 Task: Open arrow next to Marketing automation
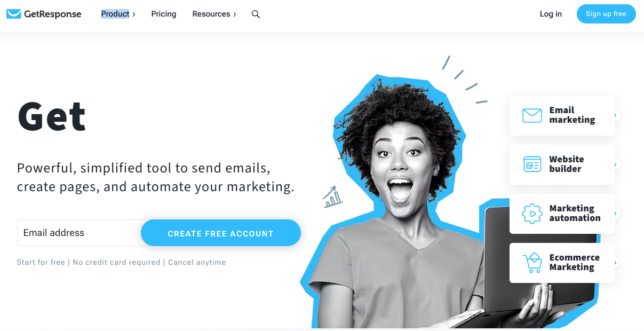point(616,214)
